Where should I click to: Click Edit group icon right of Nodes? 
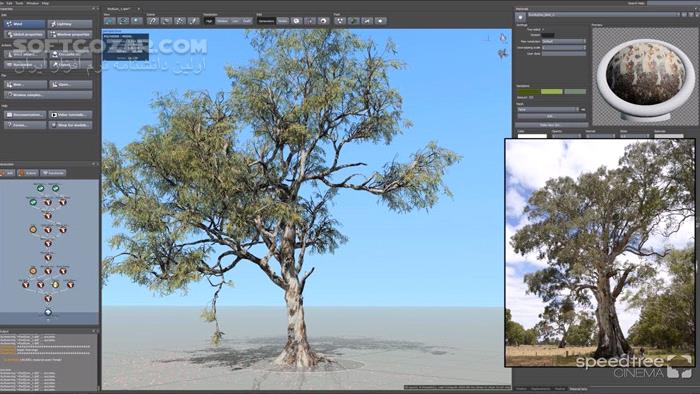[296, 21]
